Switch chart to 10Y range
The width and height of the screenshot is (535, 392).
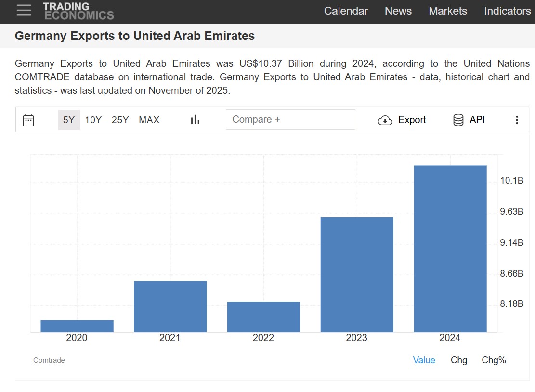pos(93,120)
